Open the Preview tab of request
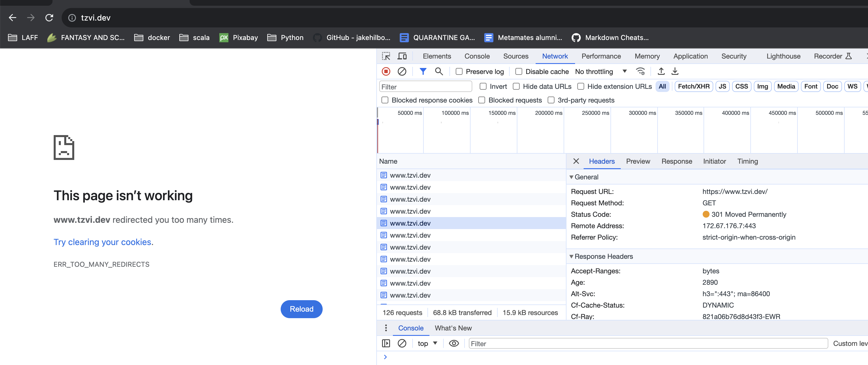Viewport: 868px width, 365px height. (638, 161)
